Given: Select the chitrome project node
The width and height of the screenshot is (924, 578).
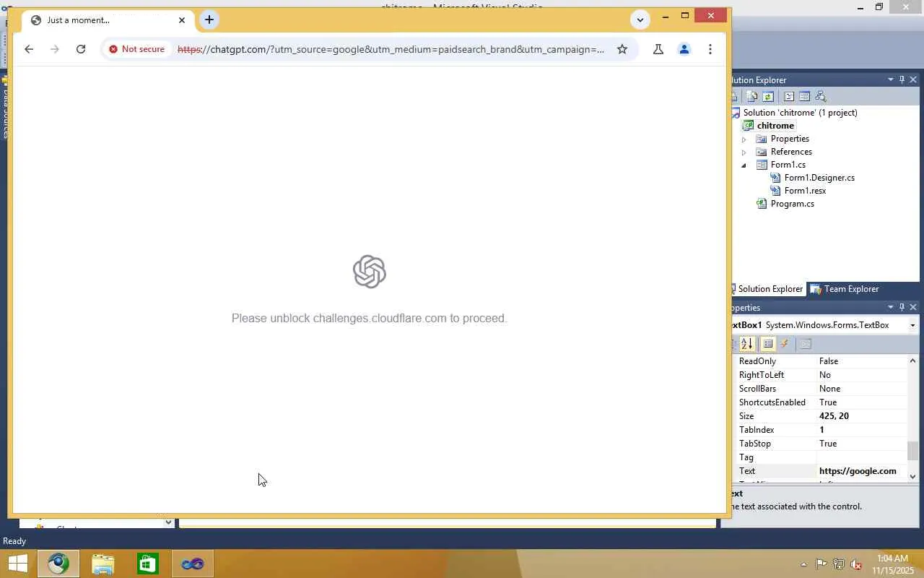Looking at the screenshot, I should 775,126.
